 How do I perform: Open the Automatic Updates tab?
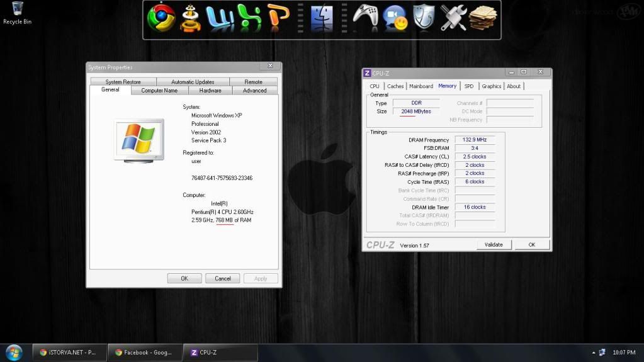pos(193,82)
